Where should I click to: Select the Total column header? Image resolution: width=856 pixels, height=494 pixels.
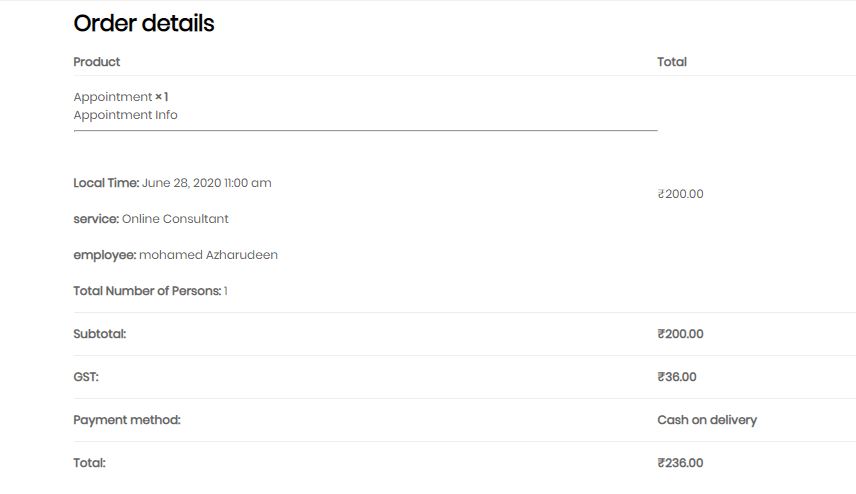671,62
